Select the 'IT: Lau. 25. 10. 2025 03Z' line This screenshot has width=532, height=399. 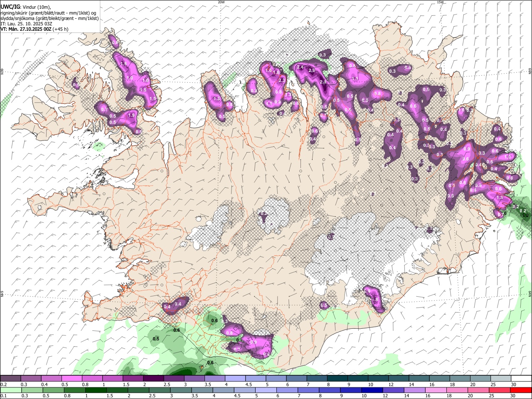(26, 24)
